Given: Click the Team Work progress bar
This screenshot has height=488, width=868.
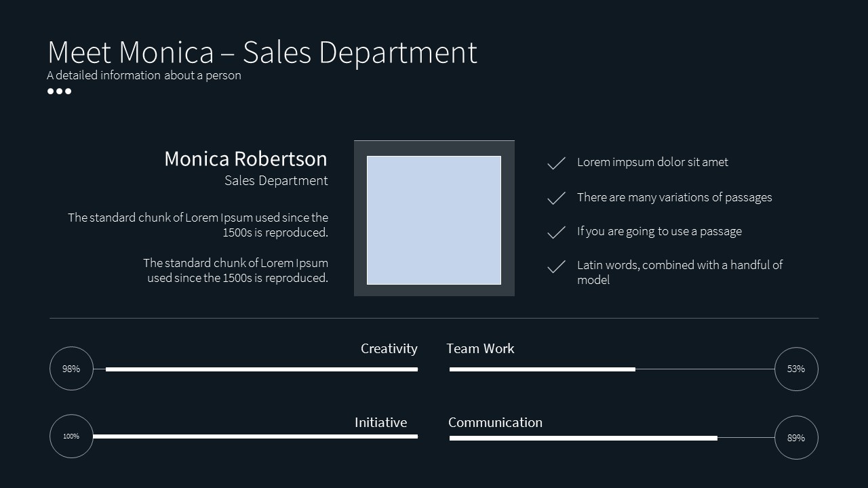Looking at the screenshot, I should 542,369.
